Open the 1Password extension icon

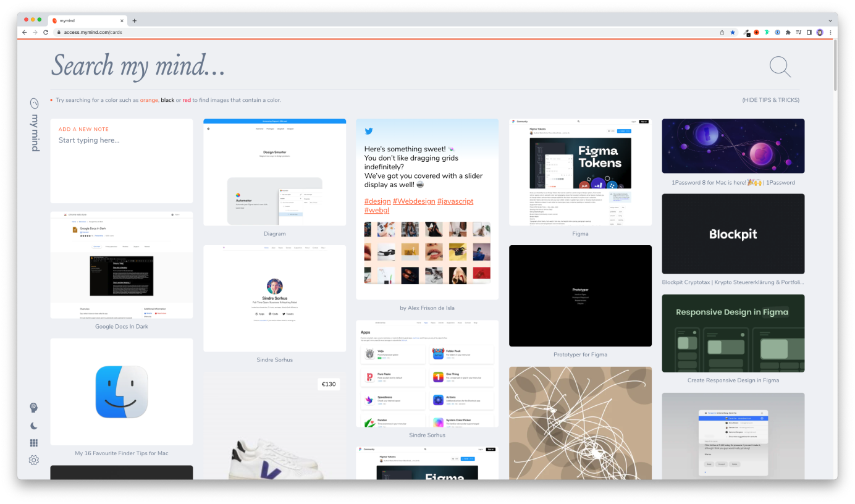(777, 32)
